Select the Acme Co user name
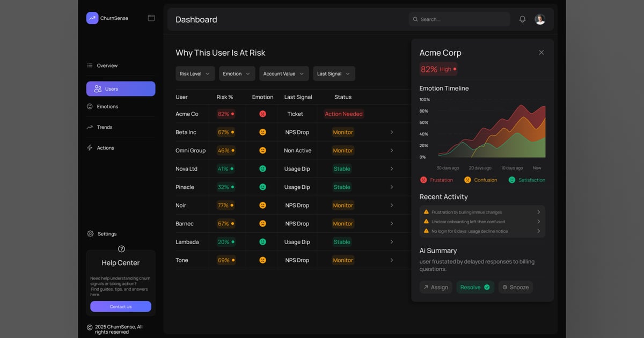The width and height of the screenshot is (644, 338). click(x=187, y=114)
